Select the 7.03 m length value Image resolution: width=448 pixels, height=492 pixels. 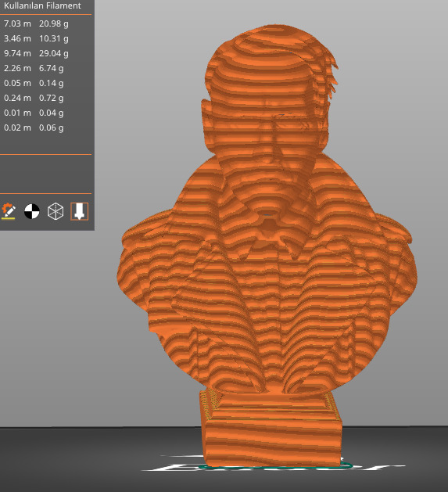coord(17,23)
